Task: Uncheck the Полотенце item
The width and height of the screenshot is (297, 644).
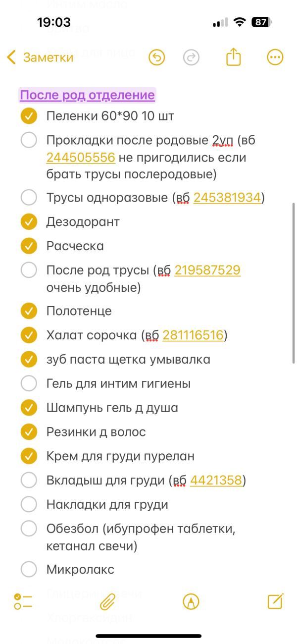Action: tap(28, 311)
